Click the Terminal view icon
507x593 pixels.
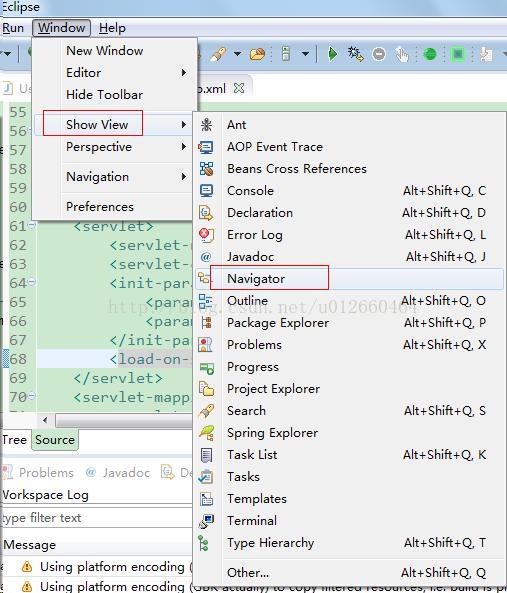206,521
